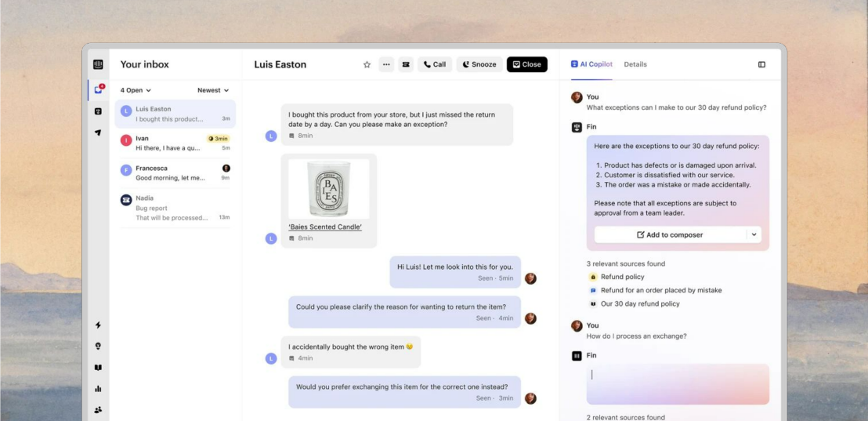Toggle the side panel layout icon
This screenshot has width=868, height=421.
[x=761, y=64]
